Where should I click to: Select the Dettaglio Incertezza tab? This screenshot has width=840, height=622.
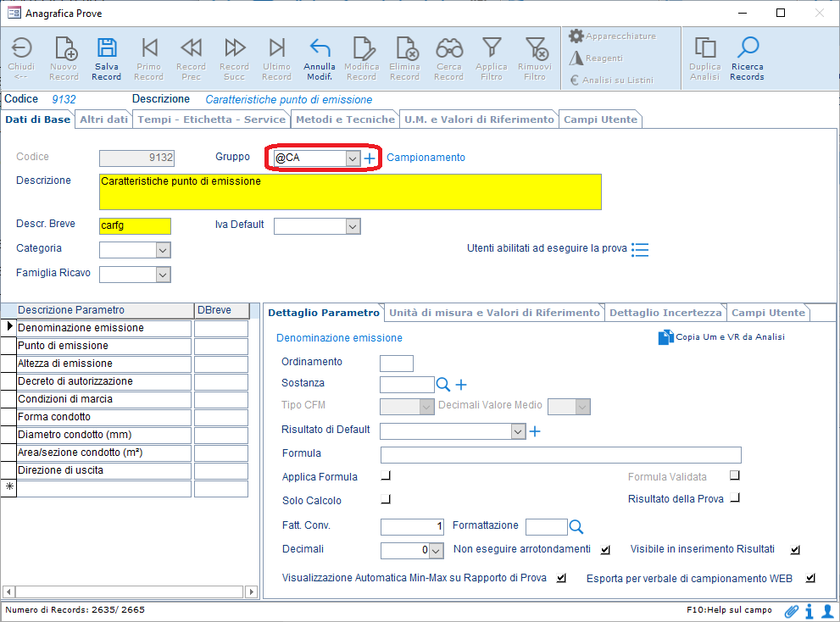(x=666, y=313)
